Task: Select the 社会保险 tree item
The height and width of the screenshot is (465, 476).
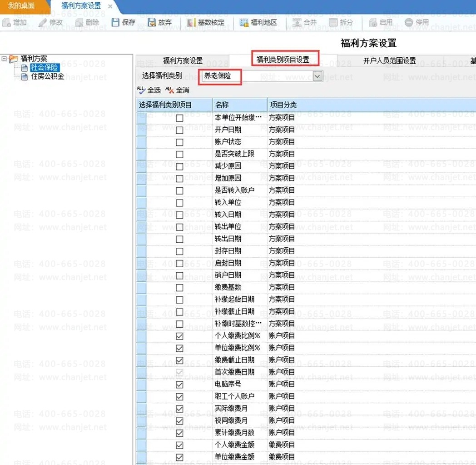Action: tap(44, 68)
